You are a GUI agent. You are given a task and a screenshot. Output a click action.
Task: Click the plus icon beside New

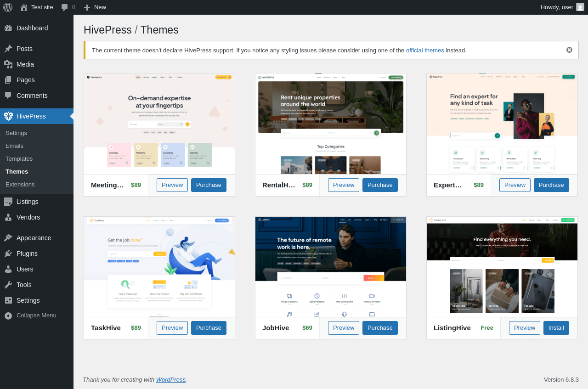87,7
